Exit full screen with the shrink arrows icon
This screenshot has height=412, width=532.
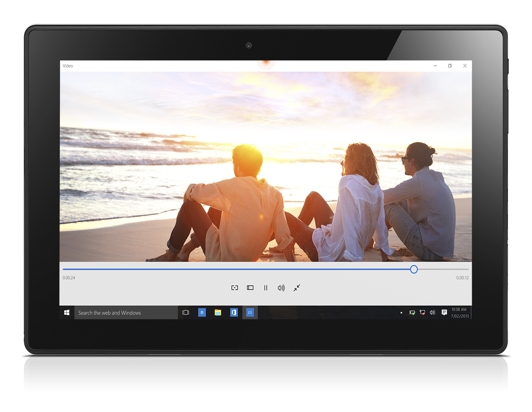[297, 288]
